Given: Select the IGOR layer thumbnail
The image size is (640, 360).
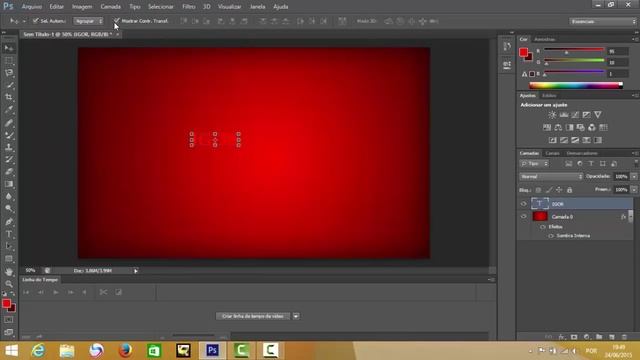Looking at the screenshot, I should click(540, 203).
